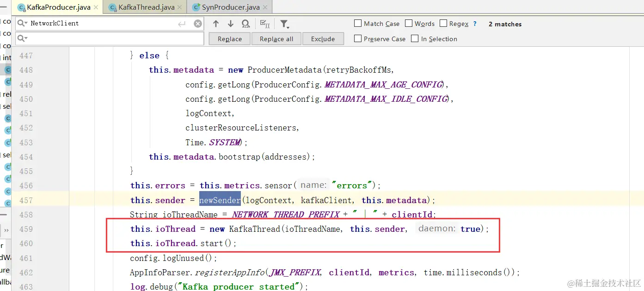Click ProducerMetadata on line 448
This screenshot has height=291, width=644.
[x=284, y=70]
